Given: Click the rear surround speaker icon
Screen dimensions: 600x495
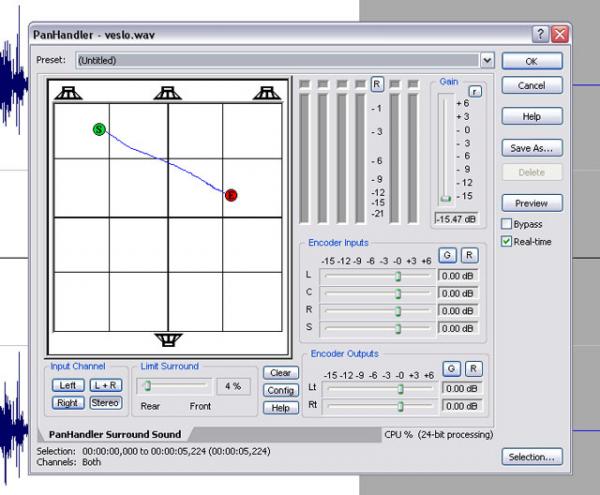Looking at the screenshot, I should (x=168, y=339).
